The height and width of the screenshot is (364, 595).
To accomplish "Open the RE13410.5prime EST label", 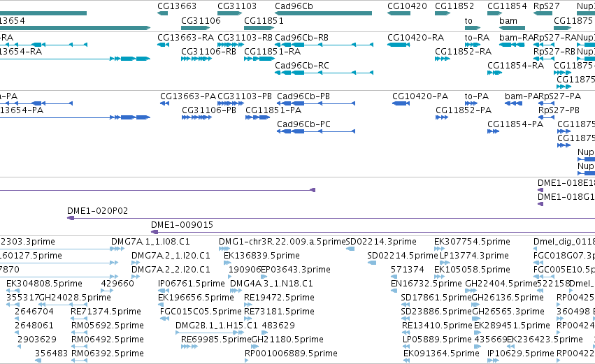I will pyautogui.click(x=437, y=326).
